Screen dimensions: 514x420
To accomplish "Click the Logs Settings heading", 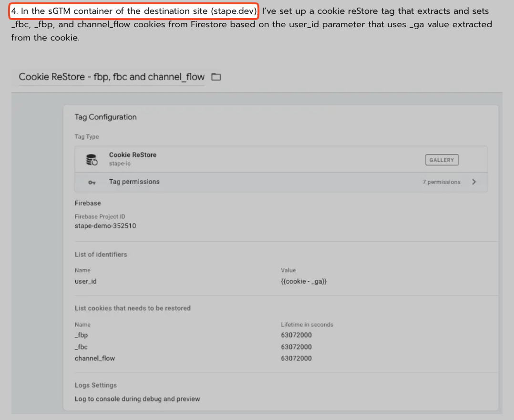I will (x=96, y=385).
